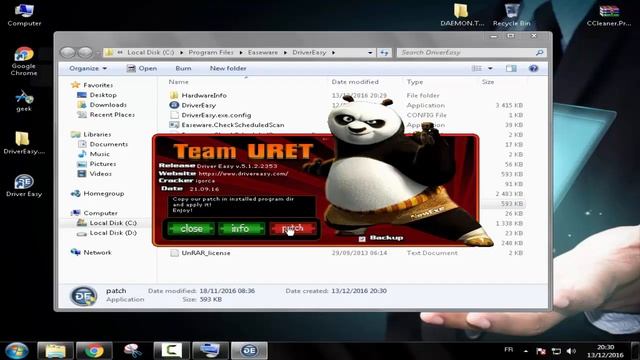Click the Explorer Back button
Screen dimensions: 640x360
tap(68, 52)
